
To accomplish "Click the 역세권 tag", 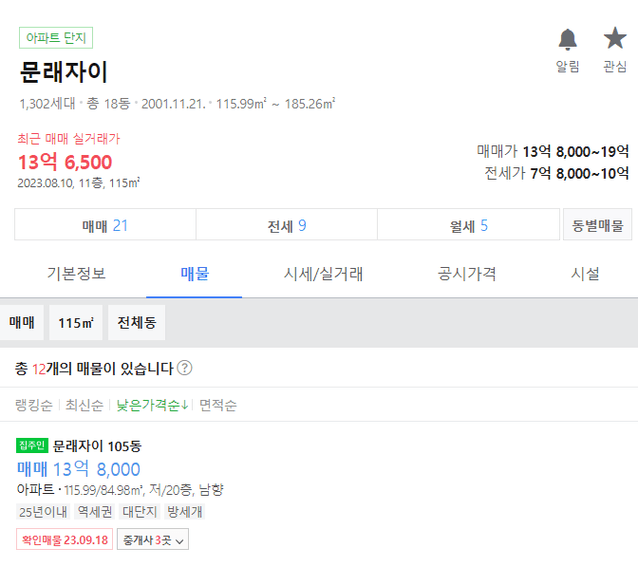I will (x=94, y=511).
